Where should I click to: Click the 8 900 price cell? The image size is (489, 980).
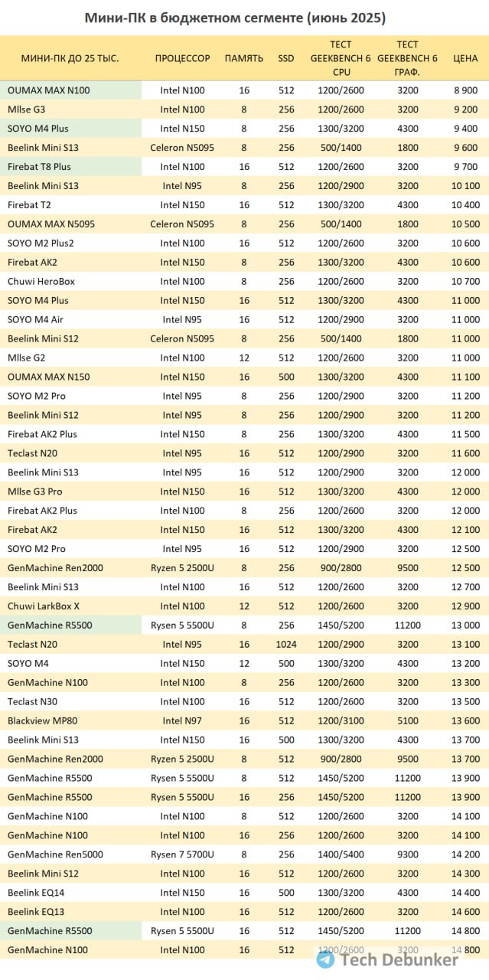coord(466,90)
